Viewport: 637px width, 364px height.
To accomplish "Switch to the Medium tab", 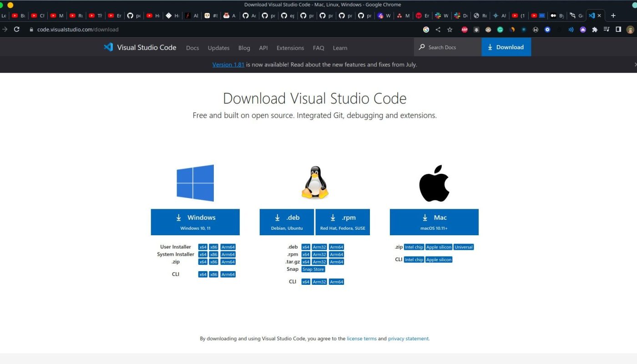I will pos(556,15).
